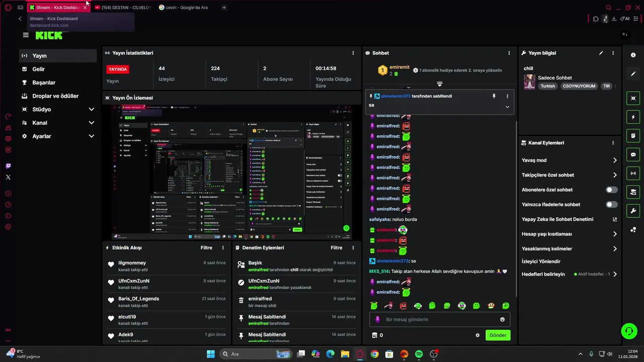The width and height of the screenshot is (644, 362).
Task: Click the broadcast stats widget icon on right rail
Action: pyautogui.click(x=633, y=173)
